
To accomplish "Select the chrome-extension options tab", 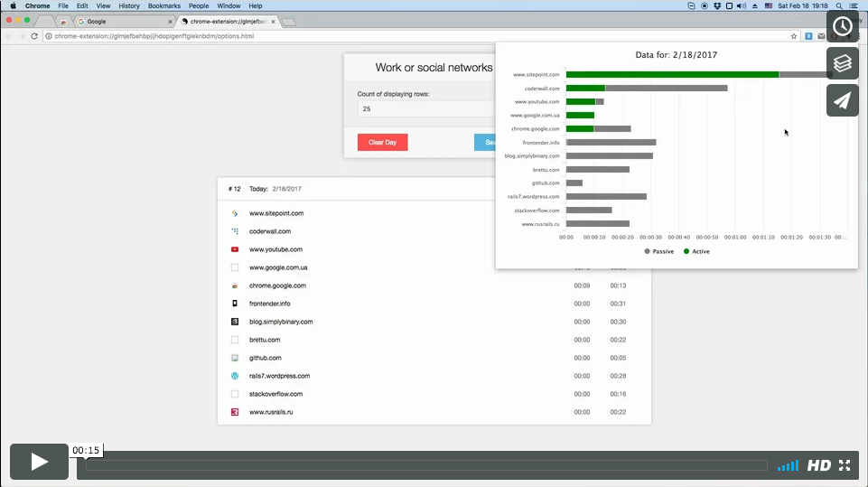I will click(229, 22).
